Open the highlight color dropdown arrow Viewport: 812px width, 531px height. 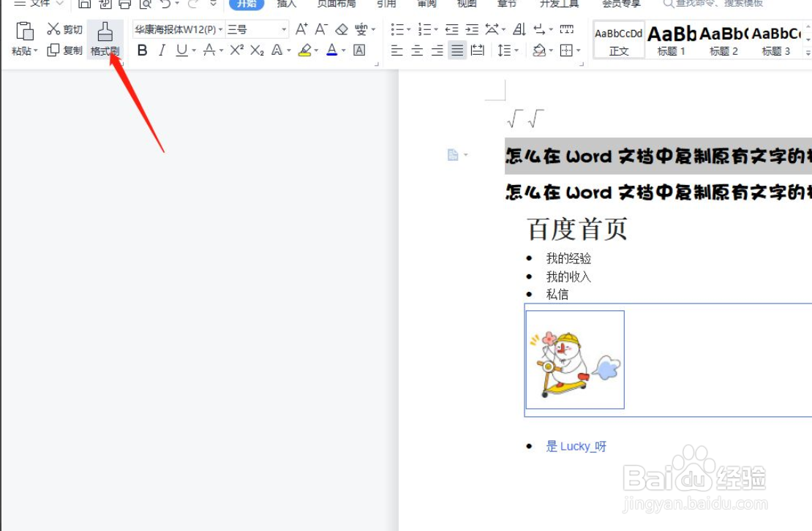pyautogui.click(x=317, y=50)
